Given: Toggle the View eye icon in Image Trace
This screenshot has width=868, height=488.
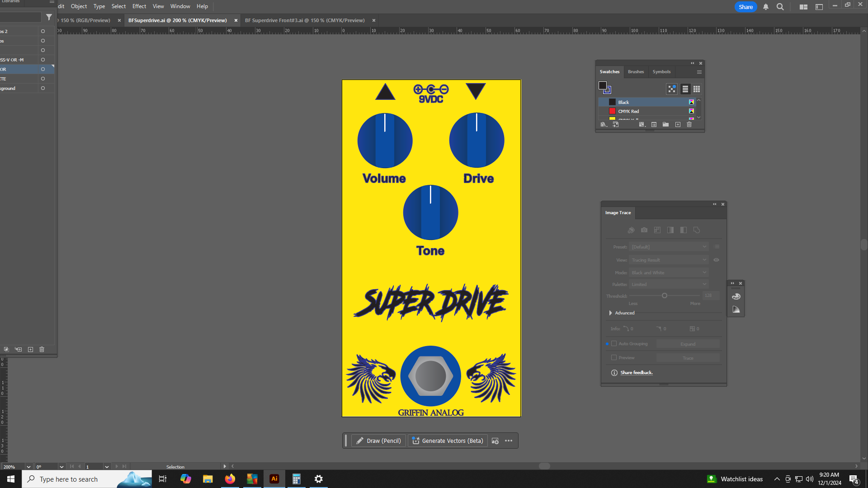Looking at the screenshot, I should click(x=717, y=260).
